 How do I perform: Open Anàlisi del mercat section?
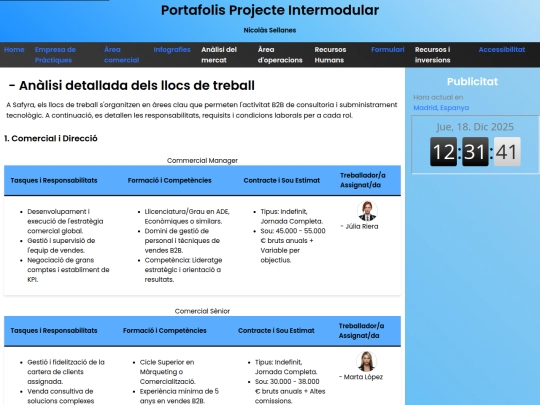click(219, 55)
